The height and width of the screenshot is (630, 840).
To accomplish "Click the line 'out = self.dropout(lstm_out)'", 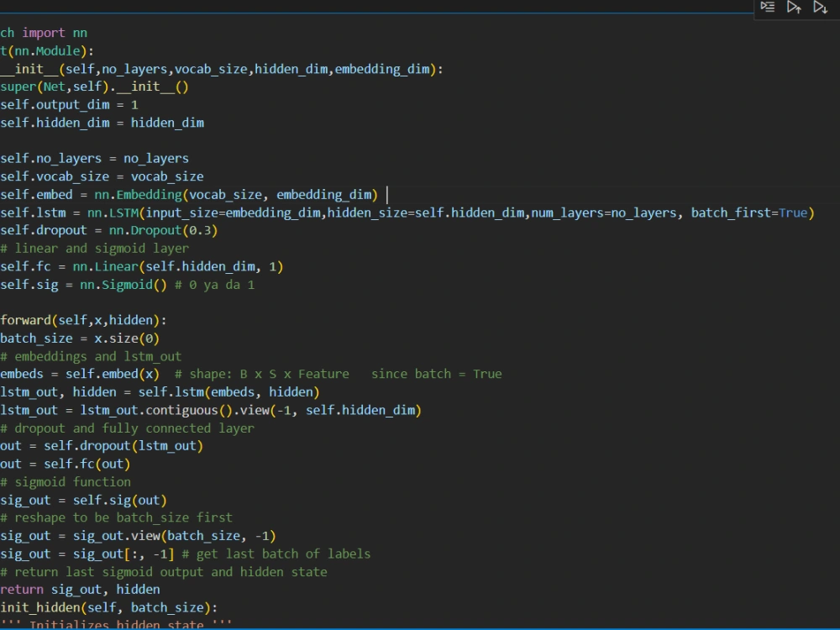I will coord(102,446).
